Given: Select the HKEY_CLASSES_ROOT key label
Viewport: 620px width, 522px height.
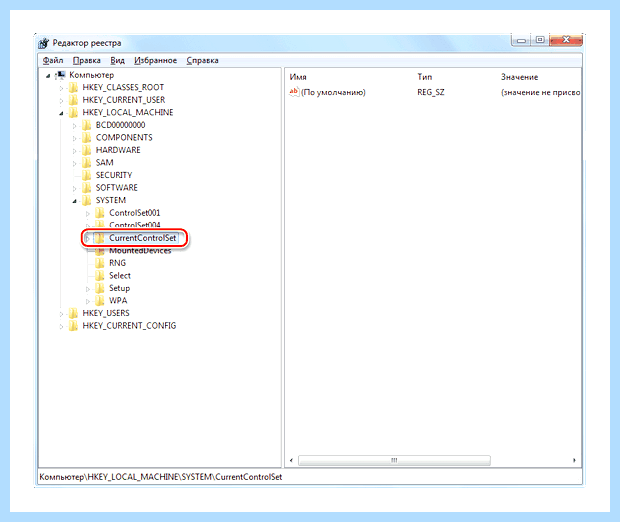Looking at the screenshot, I should 123,87.
